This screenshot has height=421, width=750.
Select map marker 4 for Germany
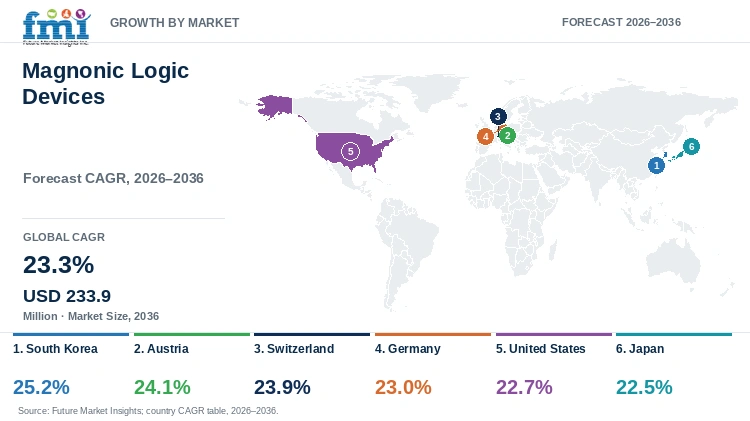click(485, 137)
